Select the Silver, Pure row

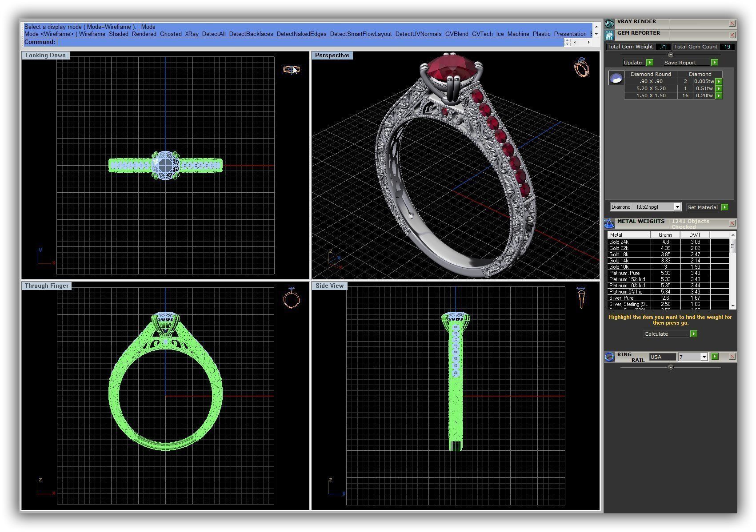coord(668,298)
